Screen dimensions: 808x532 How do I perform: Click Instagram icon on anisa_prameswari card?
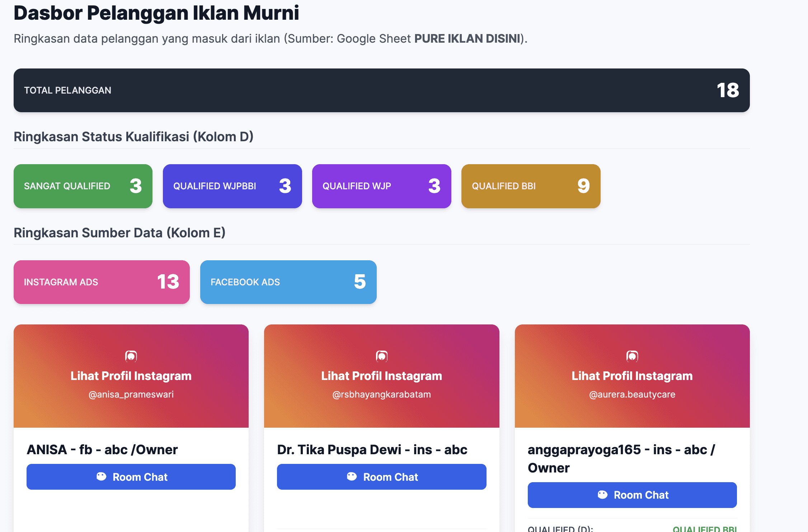coord(131,356)
